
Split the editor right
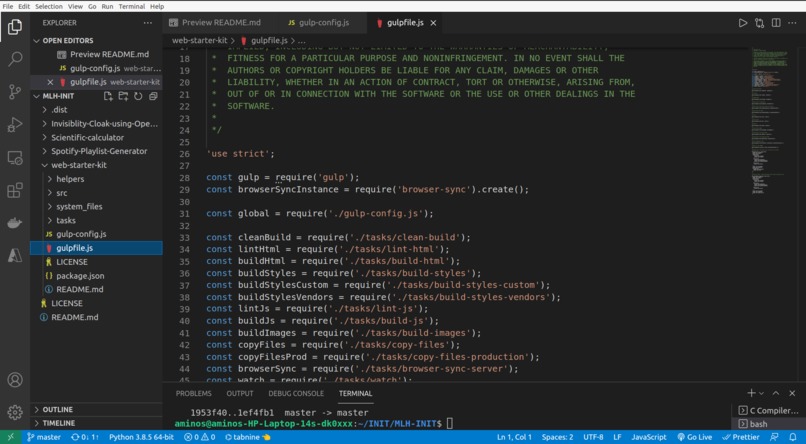[776, 23]
